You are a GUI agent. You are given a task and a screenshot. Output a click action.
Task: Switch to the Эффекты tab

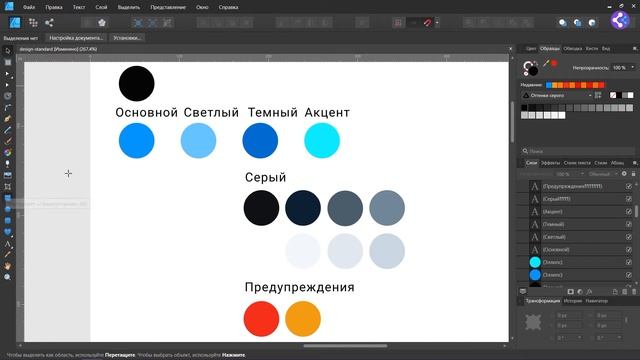(550, 163)
